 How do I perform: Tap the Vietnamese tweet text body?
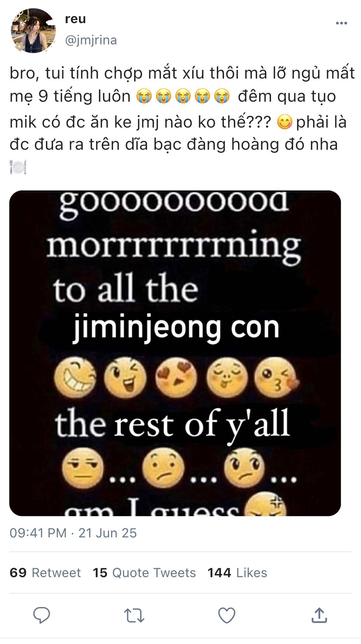click(x=181, y=119)
